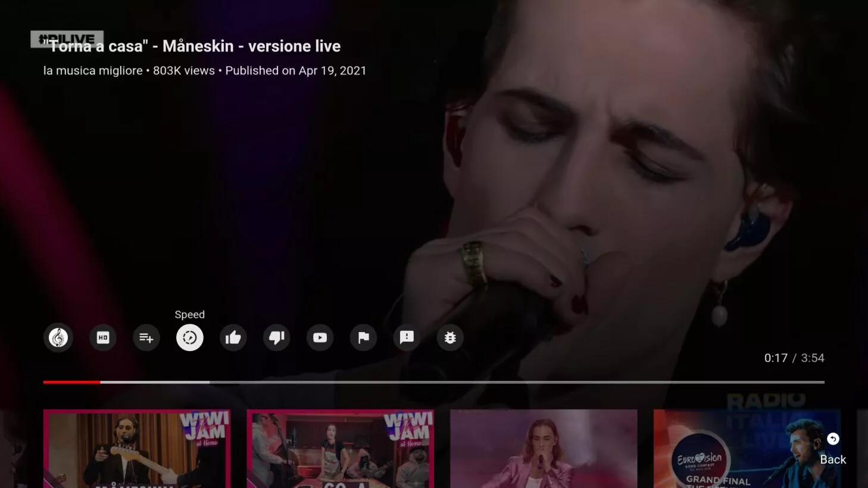Open second Wiwi Jam band thumbnail
This screenshot has width=868, height=488.
point(341,449)
